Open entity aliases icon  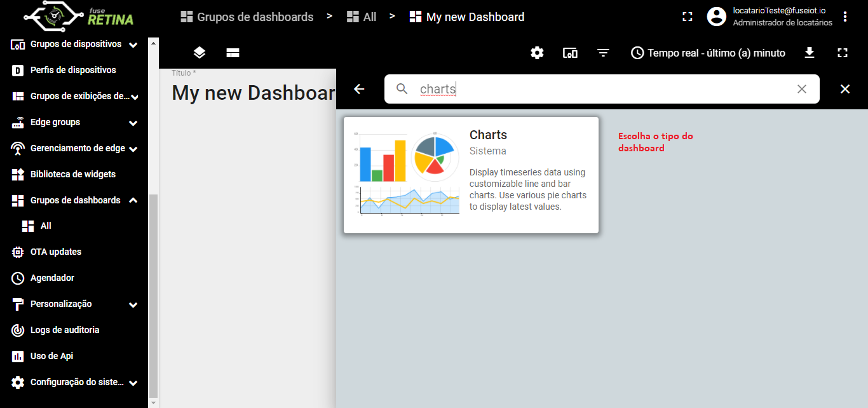click(x=570, y=53)
